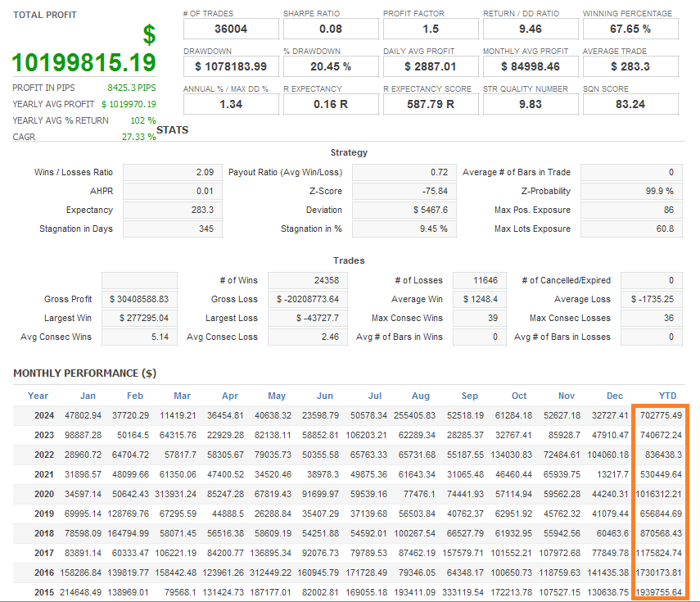Select Average Loss field $ -1735.25
The width and height of the screenshot is (700, 602).
click(x=652, y=299)
